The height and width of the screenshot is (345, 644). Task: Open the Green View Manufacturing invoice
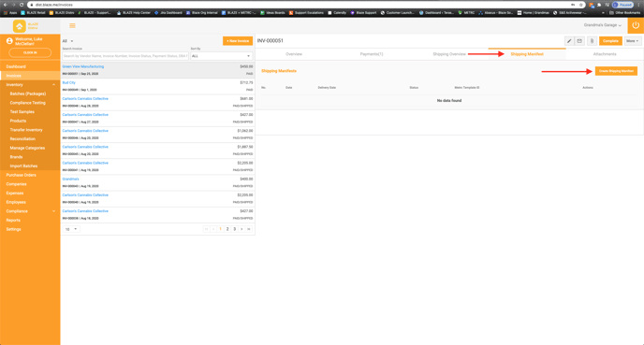83,66
